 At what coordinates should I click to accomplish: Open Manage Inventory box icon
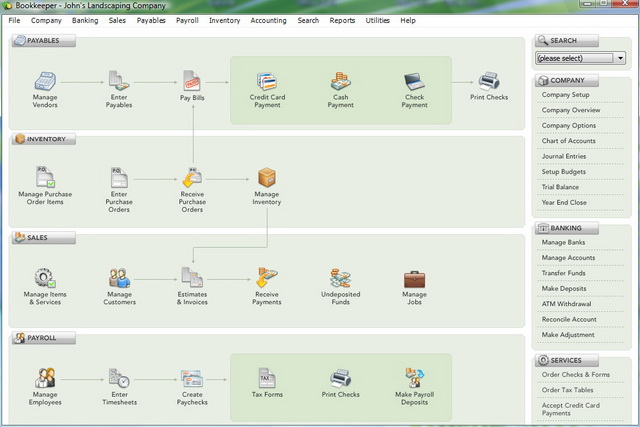click(267, 177)
